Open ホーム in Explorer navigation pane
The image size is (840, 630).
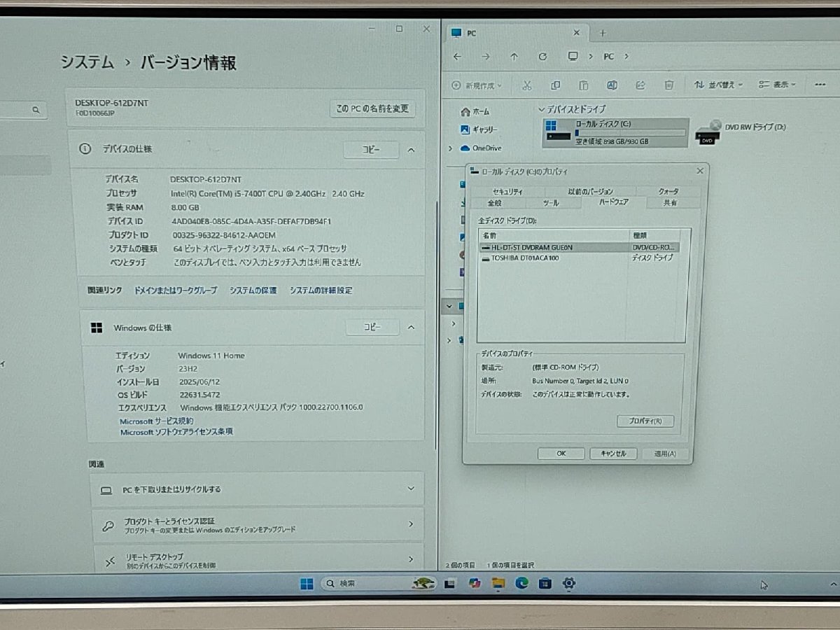click(475, 112)
